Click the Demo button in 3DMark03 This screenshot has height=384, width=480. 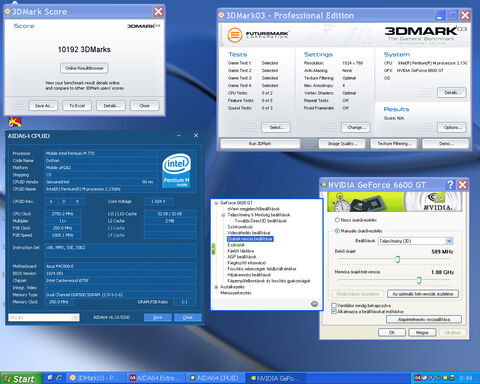[445, 144]
